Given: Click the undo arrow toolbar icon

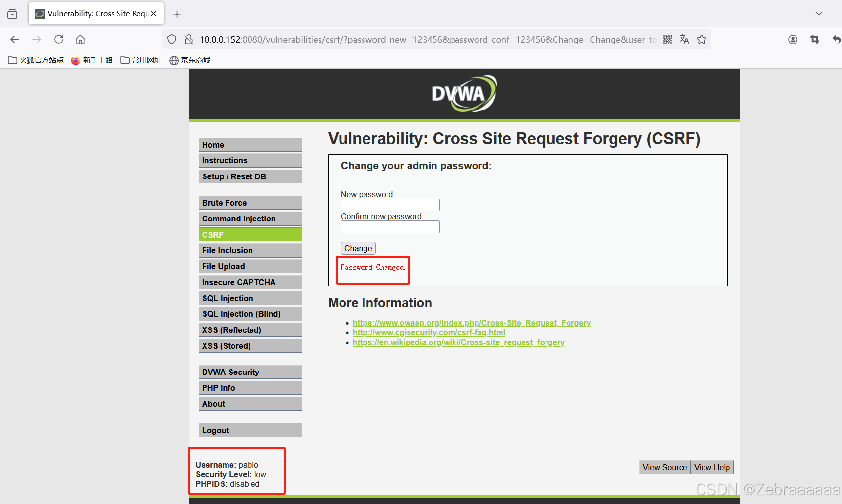Looking at the screenshot, I should coord(836,39).
